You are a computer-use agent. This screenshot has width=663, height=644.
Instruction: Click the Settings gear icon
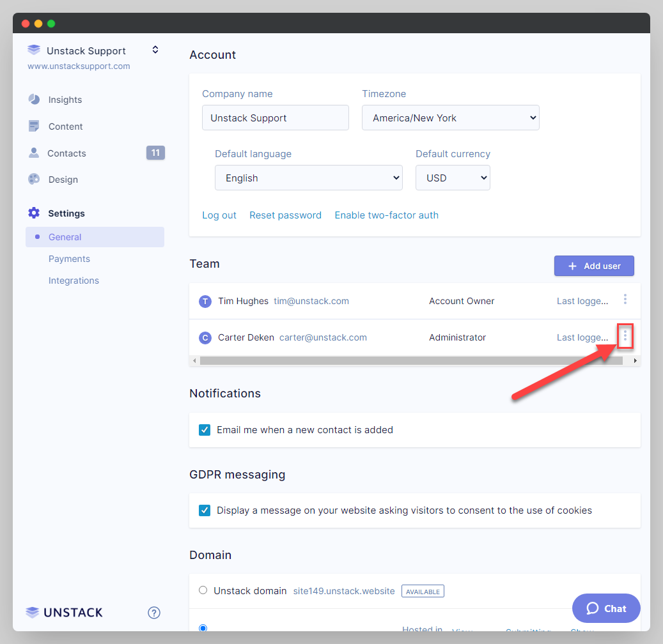34,213
